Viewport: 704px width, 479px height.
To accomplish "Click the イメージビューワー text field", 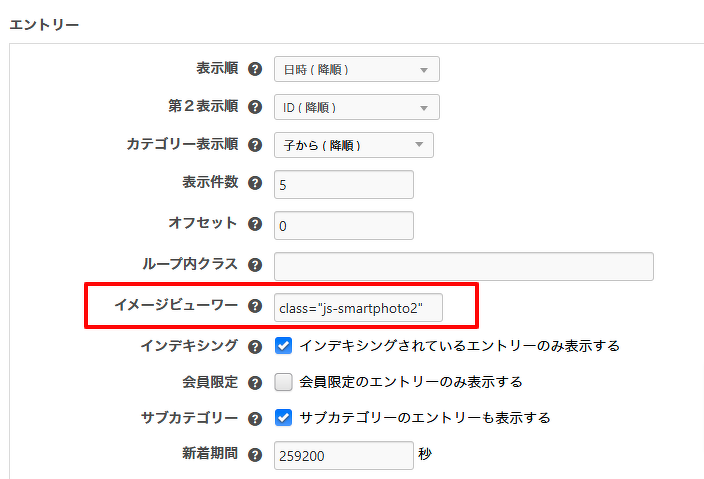I will tap(357, 308).
